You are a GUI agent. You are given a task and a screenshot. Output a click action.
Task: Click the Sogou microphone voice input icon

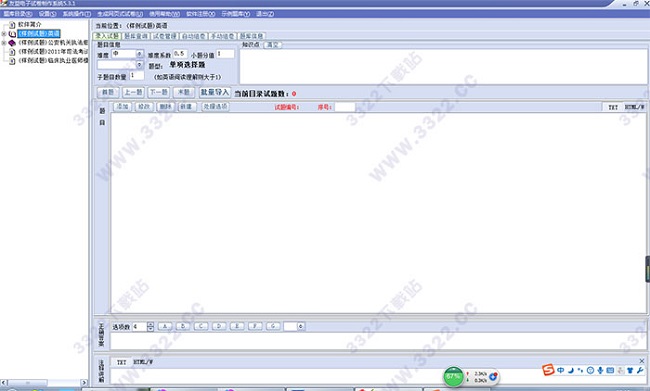pos(600,370)
